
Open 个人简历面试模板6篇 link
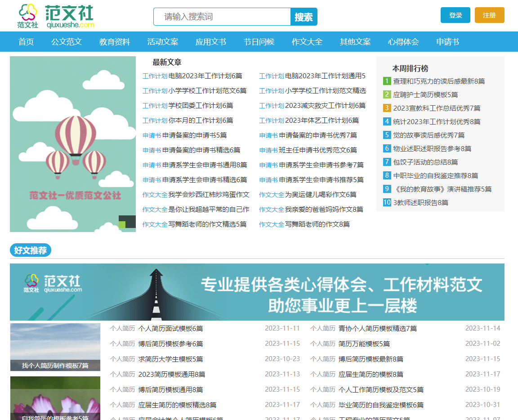pyautogui.click(x=170, y=329)
